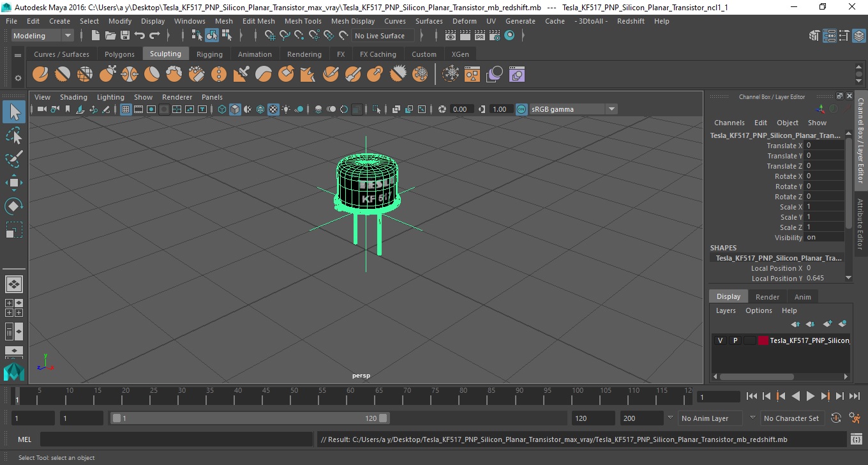
Task: Switch to the Polygons shelf tab
Action: tap(119, 54)
